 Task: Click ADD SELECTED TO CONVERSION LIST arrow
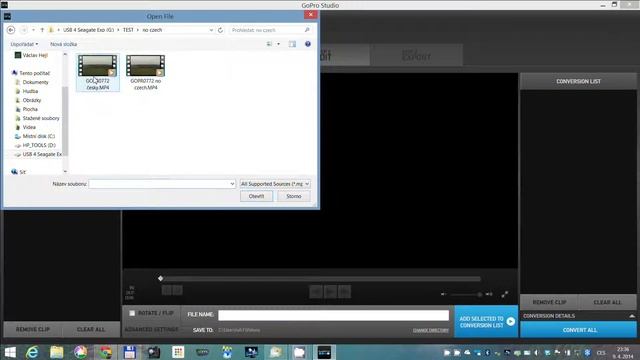point(511,322)
